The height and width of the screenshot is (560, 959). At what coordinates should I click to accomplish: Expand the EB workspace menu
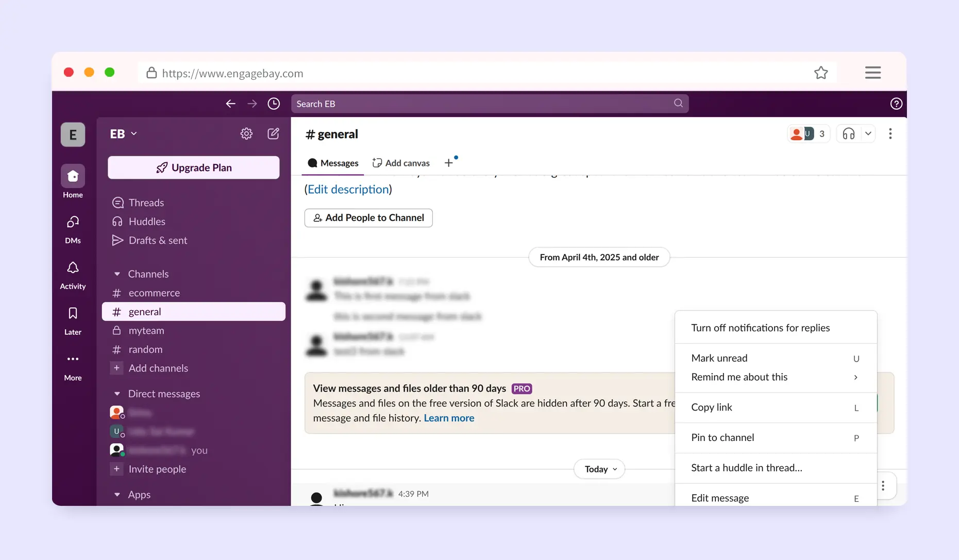pyautogui.click(x=123, y=134)
